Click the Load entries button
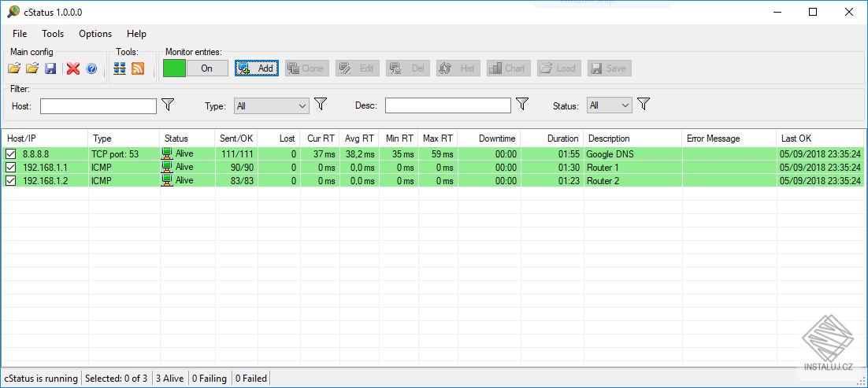Image resolution: width=868 pixels, height=388 pixels. point(559,68)
